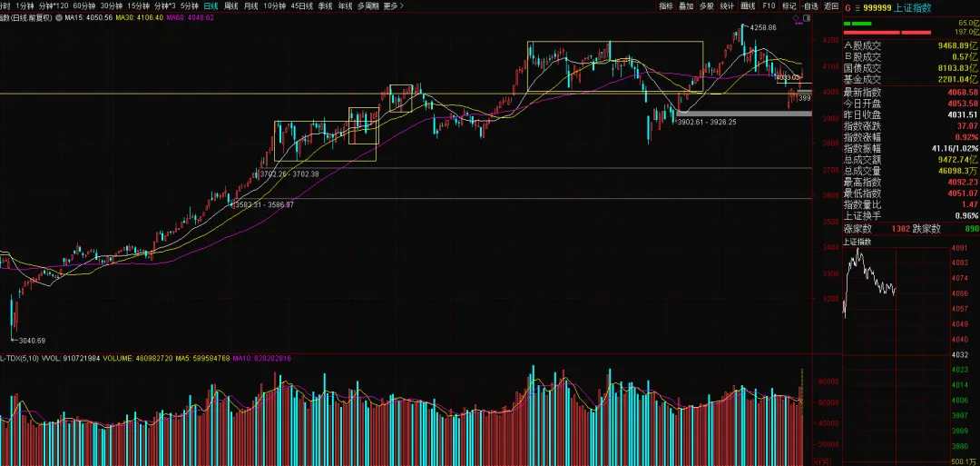Click the 4258.86 high price marker
Screen dimensions: 980x466
[x=762, y=27]
